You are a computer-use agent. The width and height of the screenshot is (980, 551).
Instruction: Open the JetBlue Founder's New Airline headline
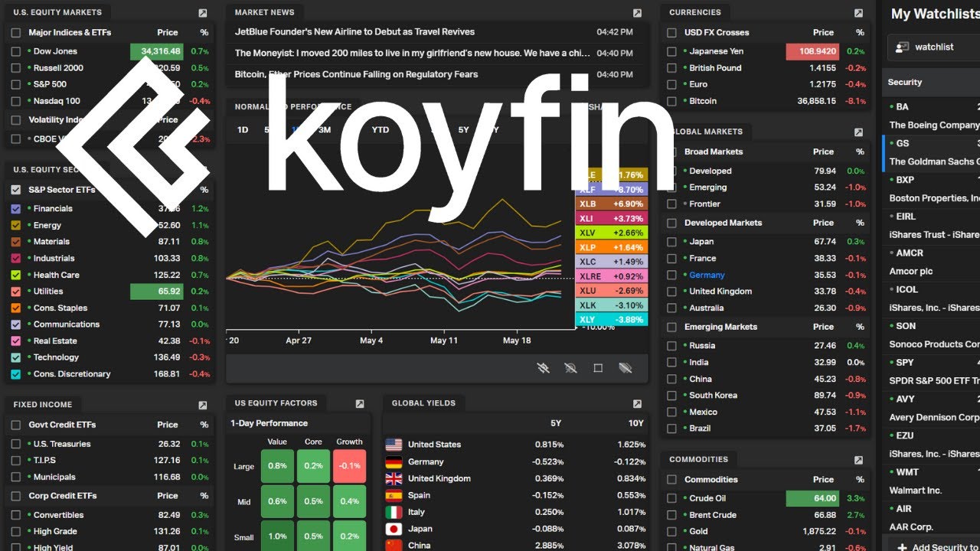(354, 32)
